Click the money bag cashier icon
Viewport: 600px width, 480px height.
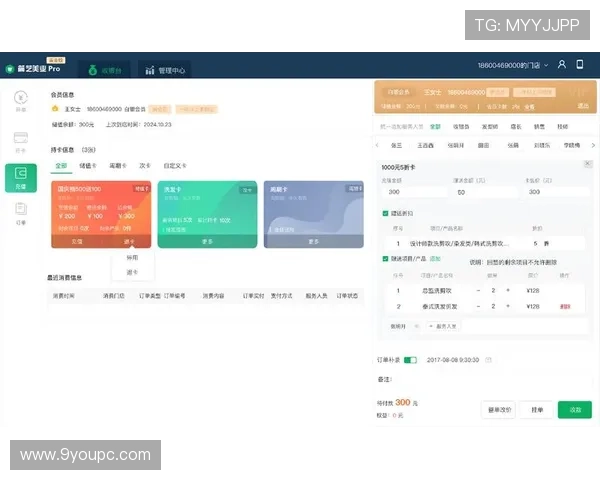click(x=93, y=70)
